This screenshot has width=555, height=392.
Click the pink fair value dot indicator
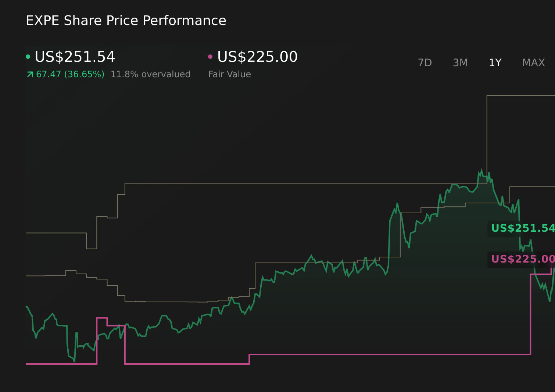click(210, 57)
